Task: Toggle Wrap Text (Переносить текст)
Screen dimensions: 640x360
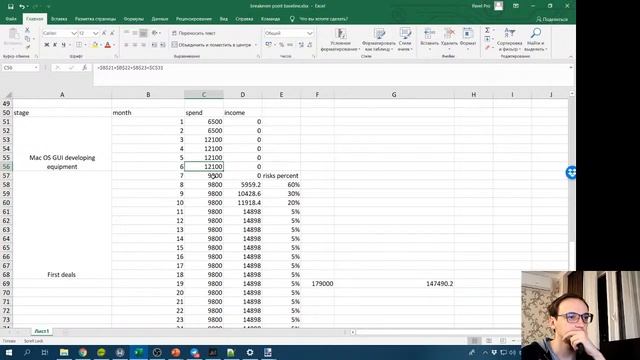Action: [x=193, y=33]
